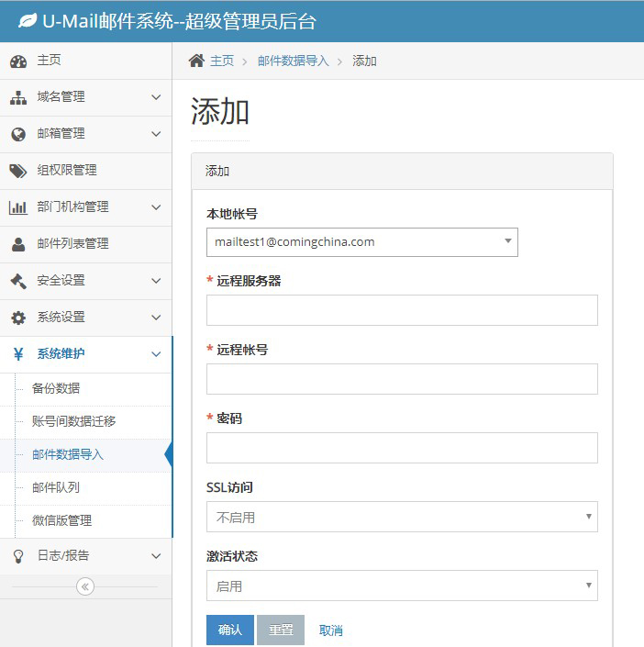Screen dimensions: 644x647
Task: Click the globe icon for 邮箱管理
Action: (x=18, y=134)
